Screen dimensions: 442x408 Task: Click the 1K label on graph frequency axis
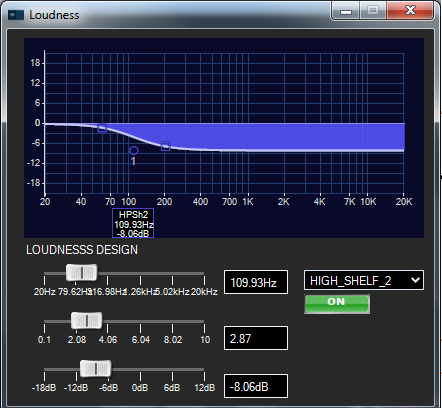[x=248, y=202]
